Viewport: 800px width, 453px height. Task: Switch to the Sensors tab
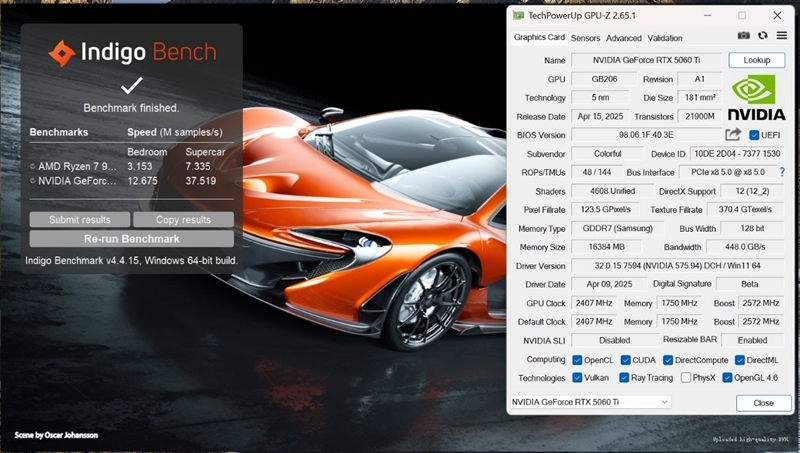click(585, 38)
